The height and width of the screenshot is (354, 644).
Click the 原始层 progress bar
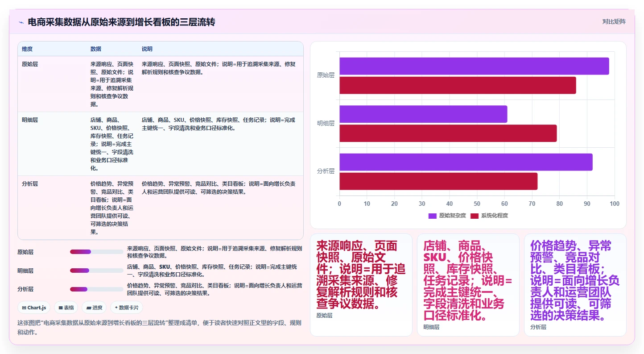96,252
